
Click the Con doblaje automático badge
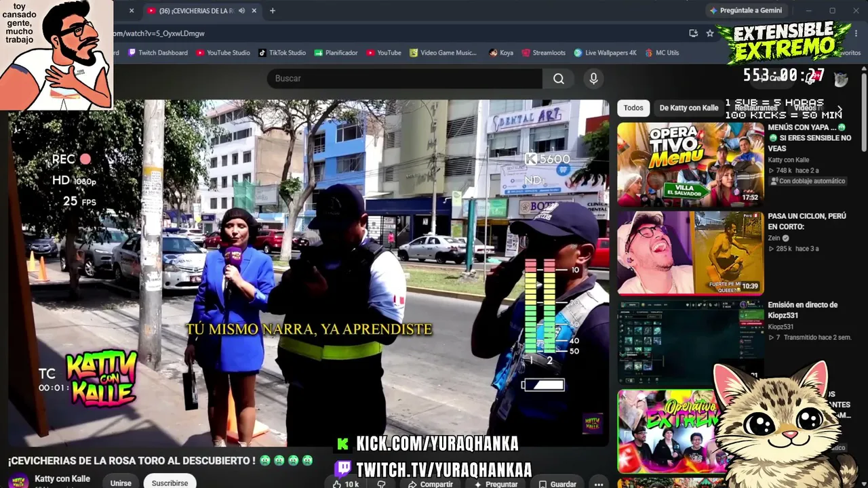pos(807,181)
